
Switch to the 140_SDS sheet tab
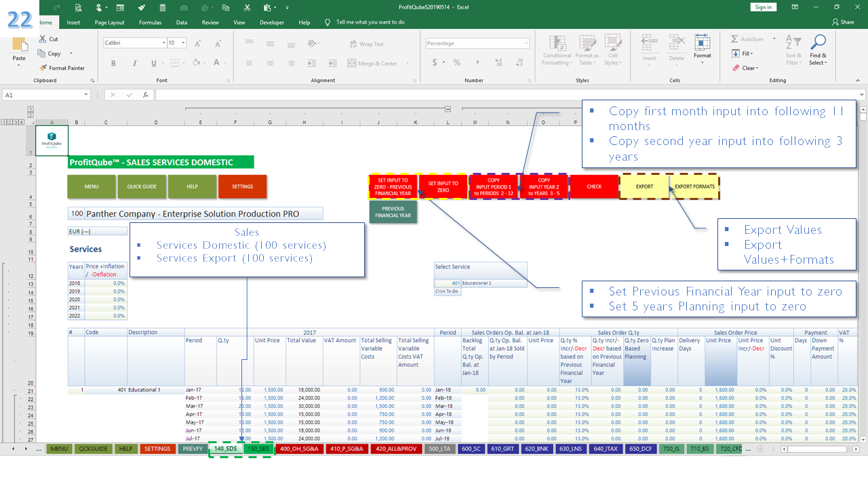click(225, 449)
